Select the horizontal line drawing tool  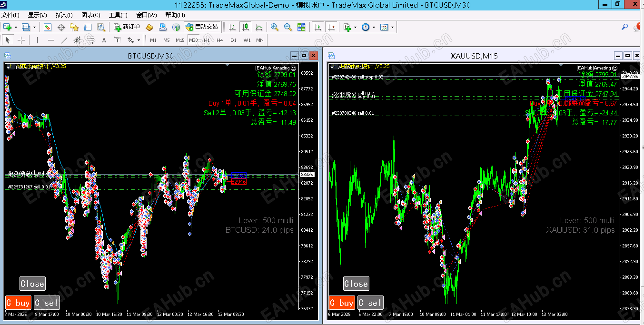(x=51, y=40)
